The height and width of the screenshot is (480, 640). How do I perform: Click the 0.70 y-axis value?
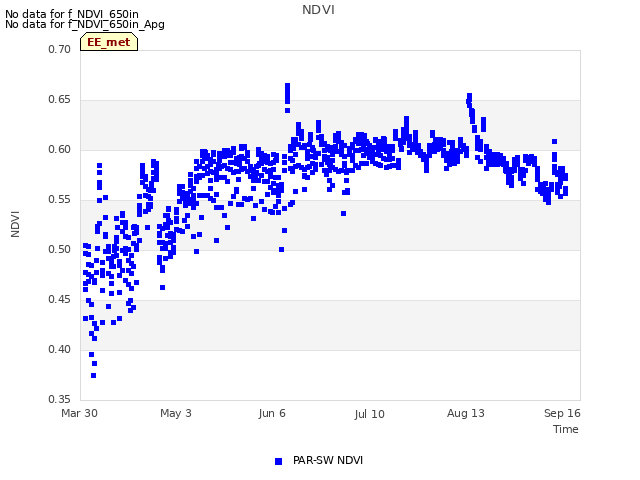(60, 49)
